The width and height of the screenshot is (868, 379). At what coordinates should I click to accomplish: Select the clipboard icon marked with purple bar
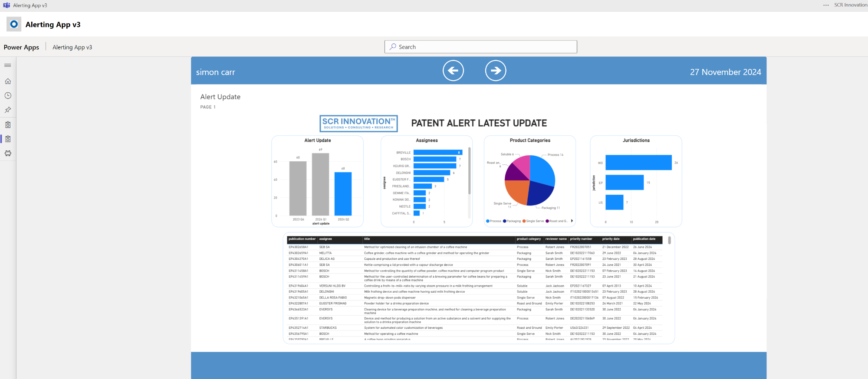click(8, 139)
